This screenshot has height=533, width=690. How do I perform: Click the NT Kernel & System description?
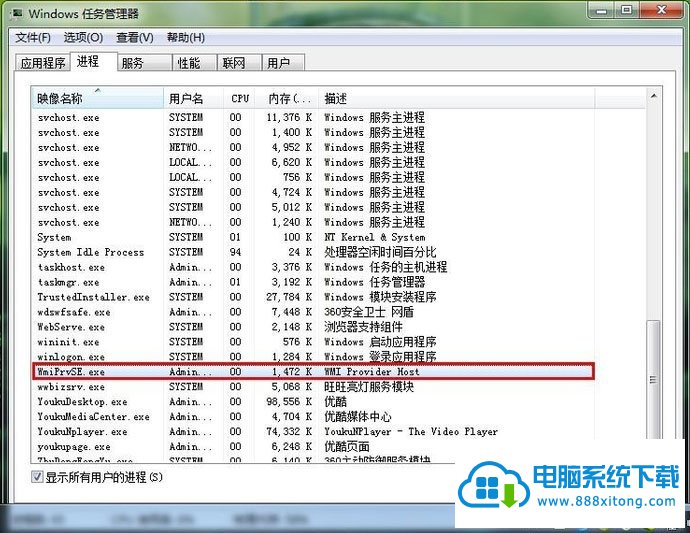pyautogui.click(x=374, y=237)
